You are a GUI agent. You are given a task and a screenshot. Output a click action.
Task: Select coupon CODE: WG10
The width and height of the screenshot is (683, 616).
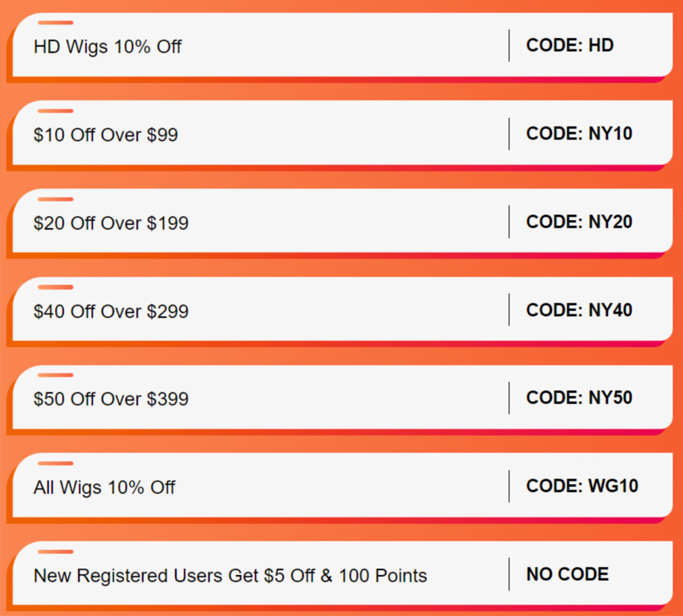pos(582,487)
